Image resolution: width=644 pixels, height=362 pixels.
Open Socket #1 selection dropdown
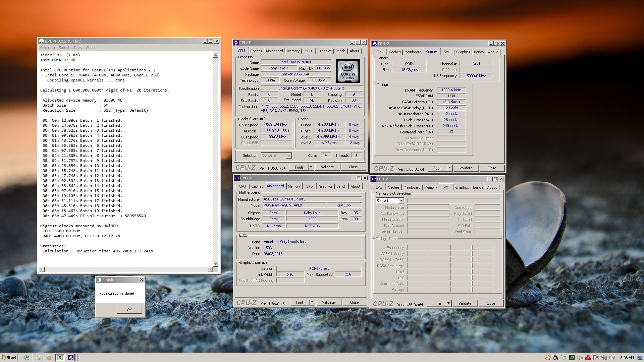tap(289, 156)
